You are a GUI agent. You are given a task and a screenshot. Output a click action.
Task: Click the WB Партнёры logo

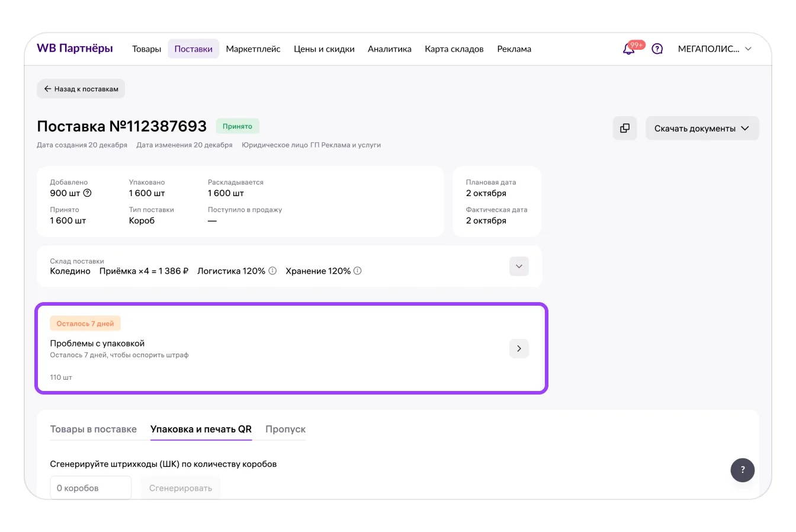click(75, 49)
